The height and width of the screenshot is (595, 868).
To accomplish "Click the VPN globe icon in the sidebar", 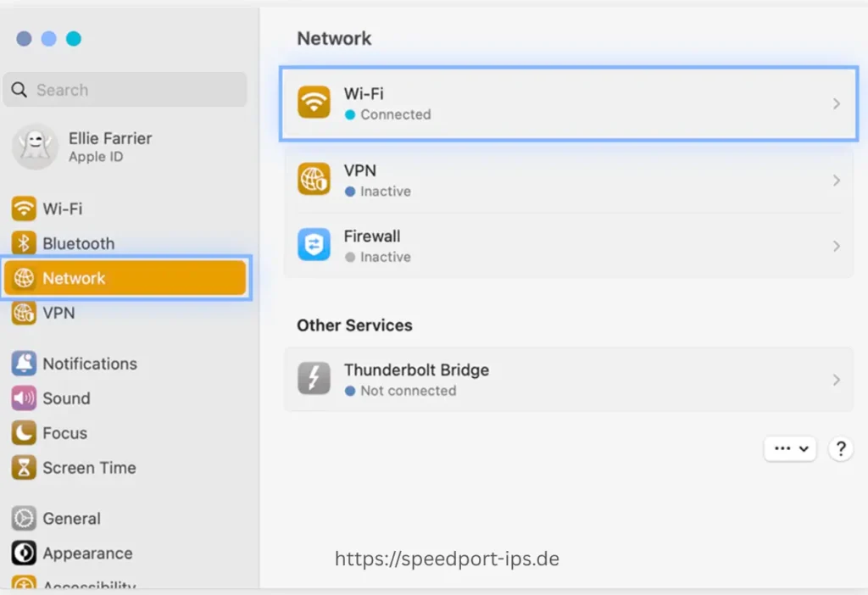I will pyautogui.click(x=23, y=313).
